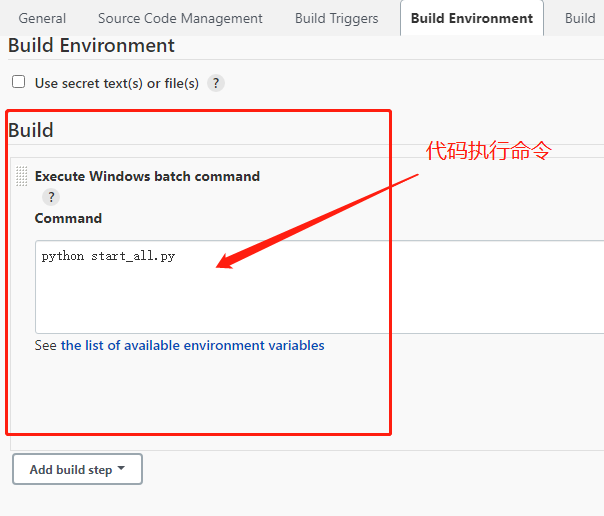
Task: Switch to the General tab
Action: [42, 18]
